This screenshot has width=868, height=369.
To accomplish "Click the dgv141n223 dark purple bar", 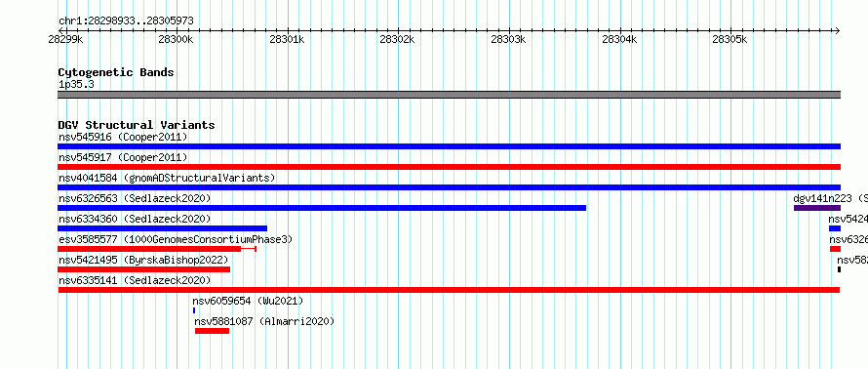I will pos(817,208).
